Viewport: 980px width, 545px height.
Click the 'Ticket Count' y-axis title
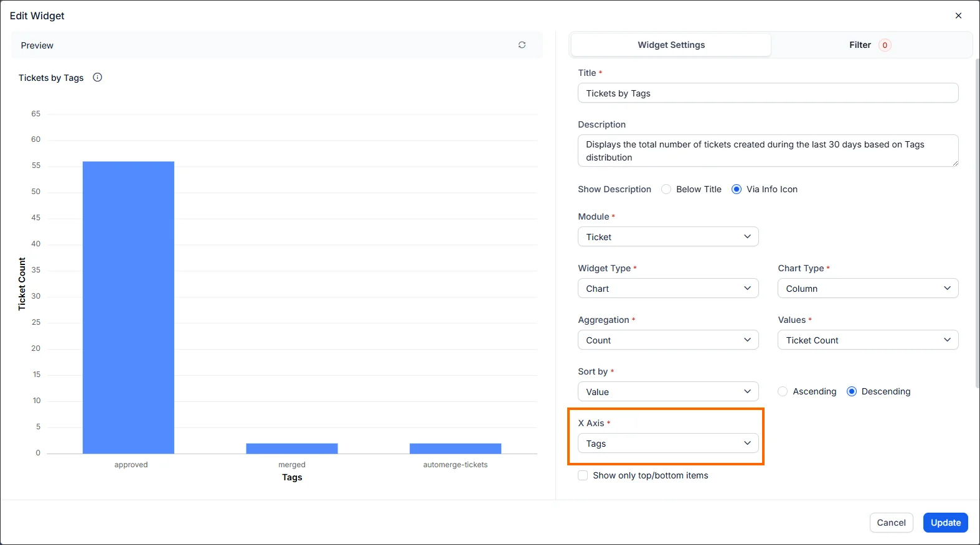[22, 284]
